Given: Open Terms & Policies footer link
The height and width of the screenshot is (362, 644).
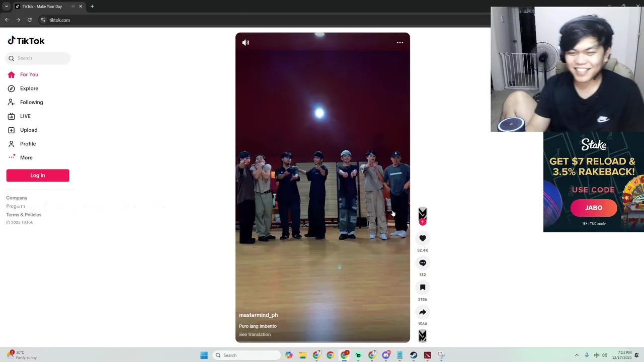Looking at the screenshot, I should (x=24, y=215).
